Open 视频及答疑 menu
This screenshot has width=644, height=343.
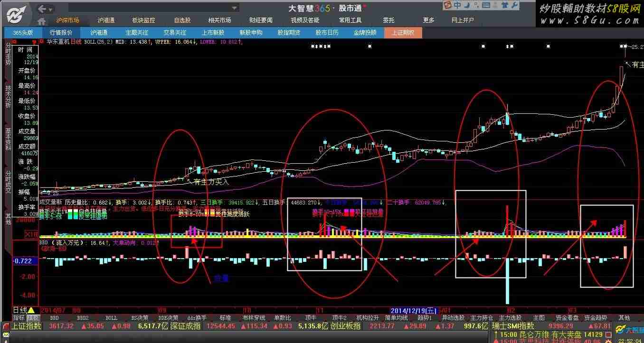pyautogui.click(x=305, y=20)
